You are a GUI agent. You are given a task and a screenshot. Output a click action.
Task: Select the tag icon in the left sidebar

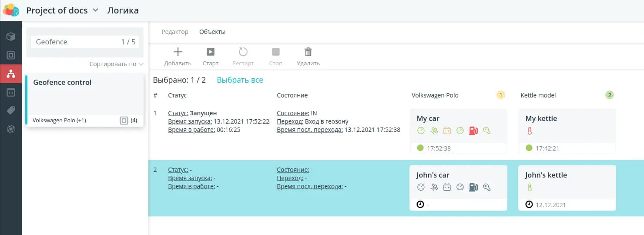[11, 111]
